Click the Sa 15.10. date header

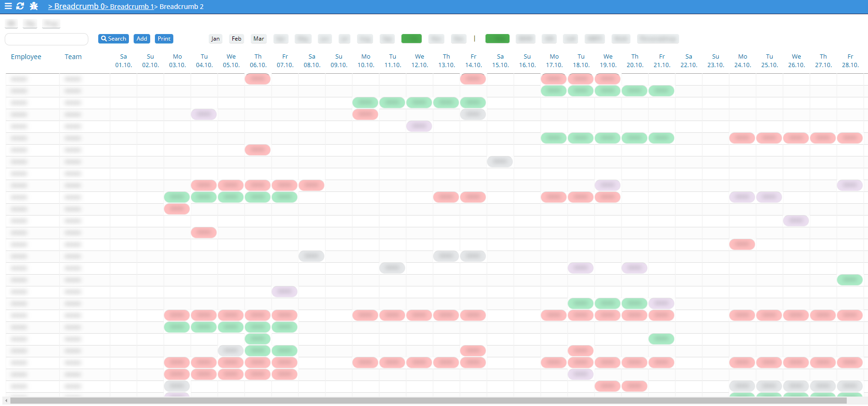pos(501,61)
